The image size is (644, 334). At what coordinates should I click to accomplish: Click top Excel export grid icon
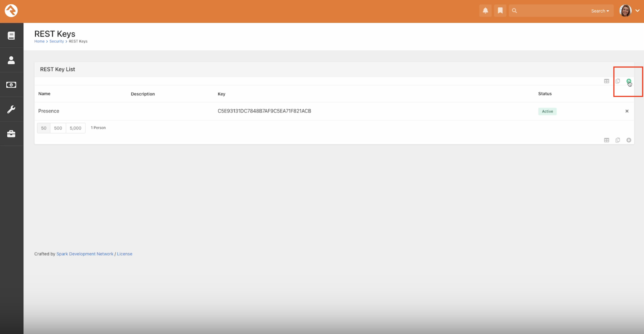[x=607, y=81]
